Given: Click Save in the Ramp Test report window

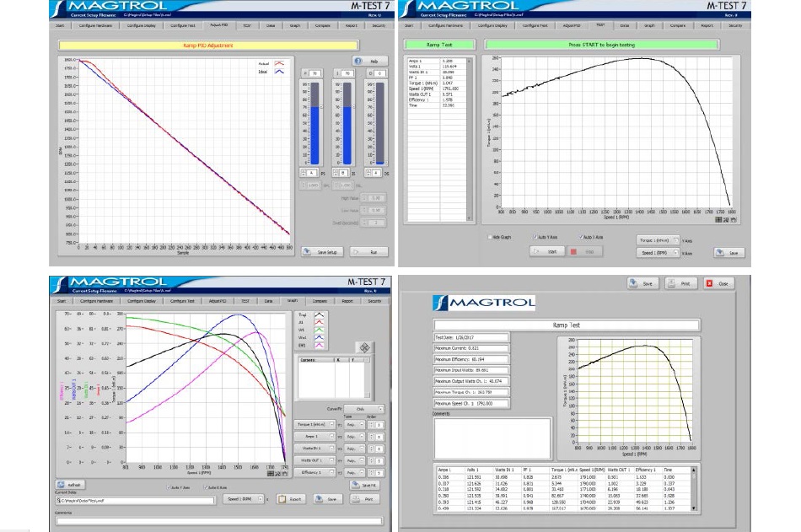Looking at the screenshot, I should point(643,283).
